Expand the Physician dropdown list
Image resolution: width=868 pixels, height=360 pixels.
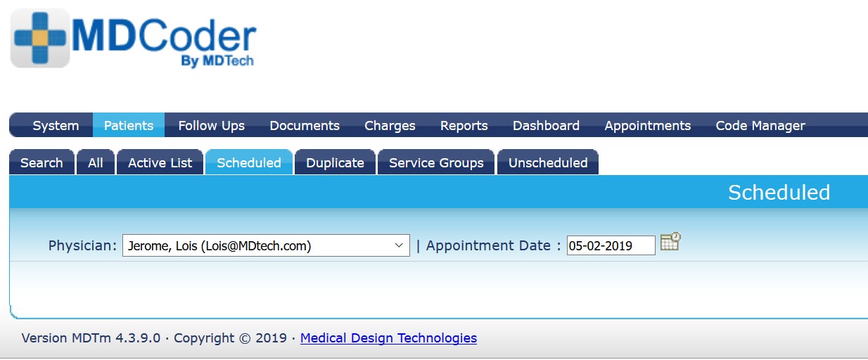click(x=266, y=245)
